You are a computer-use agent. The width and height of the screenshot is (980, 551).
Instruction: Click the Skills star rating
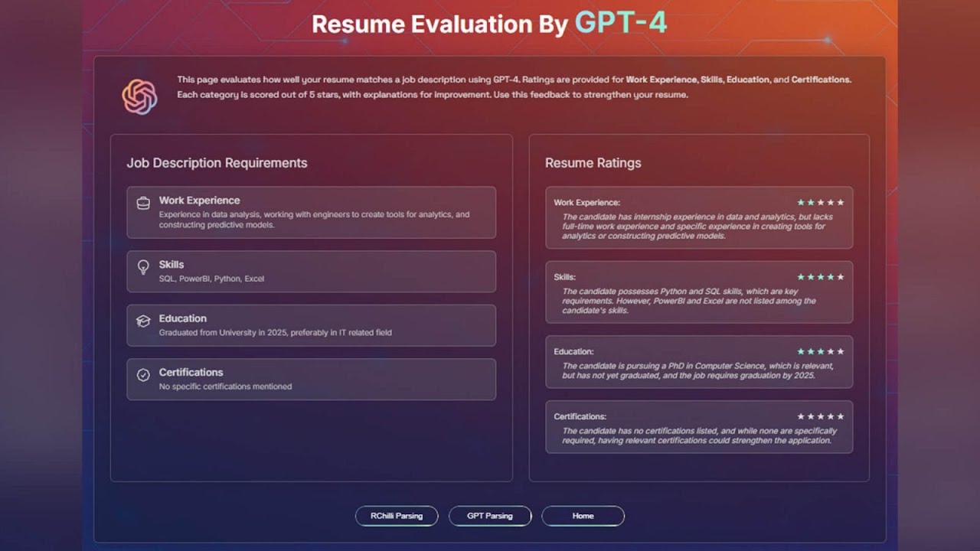821,277
